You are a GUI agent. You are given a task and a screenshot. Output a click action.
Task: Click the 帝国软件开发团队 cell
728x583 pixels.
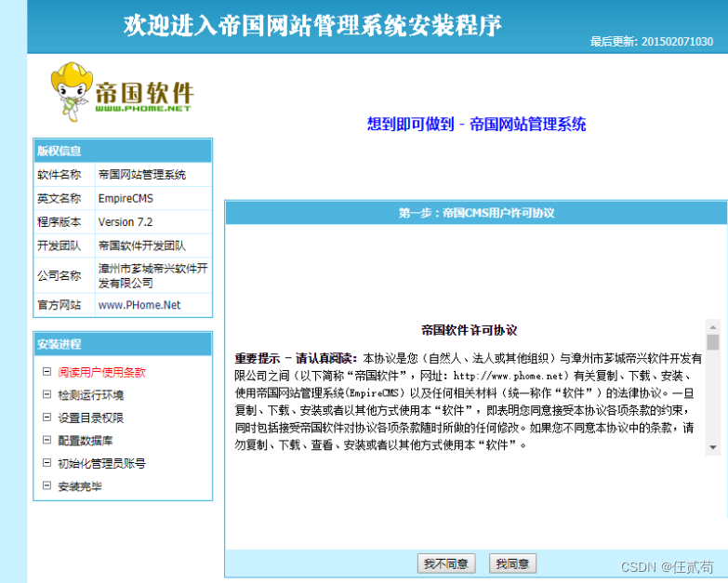[153, 245]
